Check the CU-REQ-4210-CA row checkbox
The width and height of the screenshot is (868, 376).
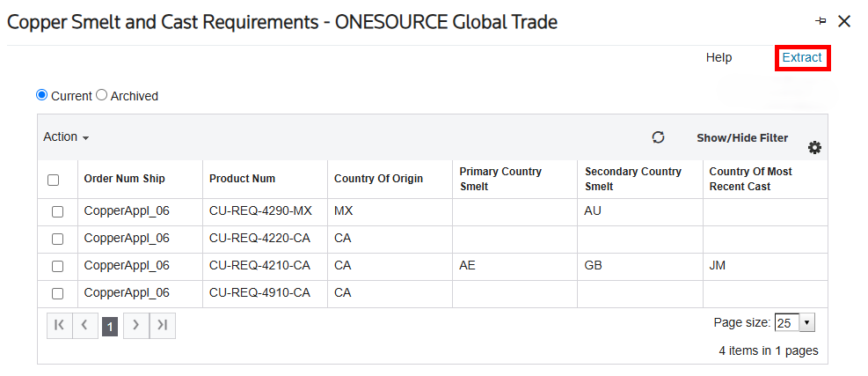[57, 266]
